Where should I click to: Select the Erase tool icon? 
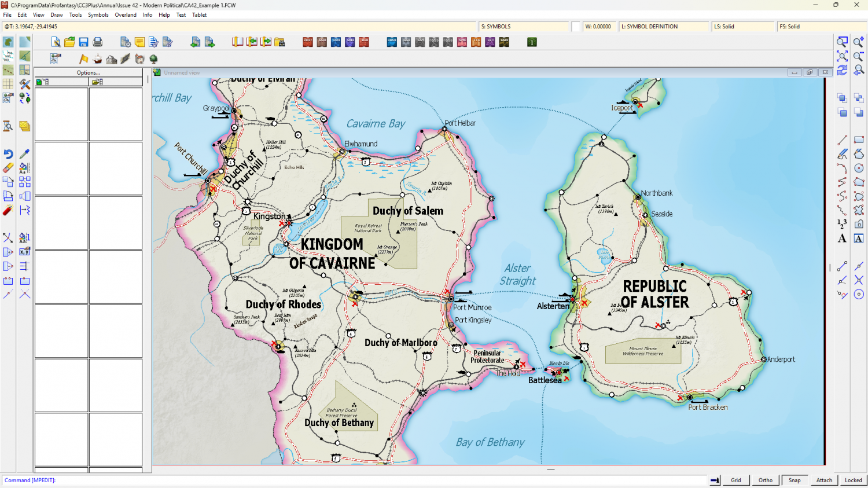click(x=8, y=168)
